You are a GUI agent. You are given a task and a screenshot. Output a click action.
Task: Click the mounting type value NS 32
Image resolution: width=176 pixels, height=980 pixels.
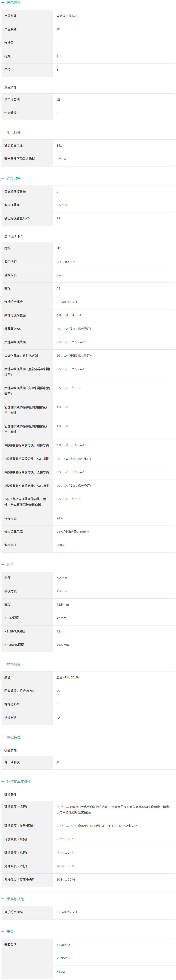coord(61,972)
